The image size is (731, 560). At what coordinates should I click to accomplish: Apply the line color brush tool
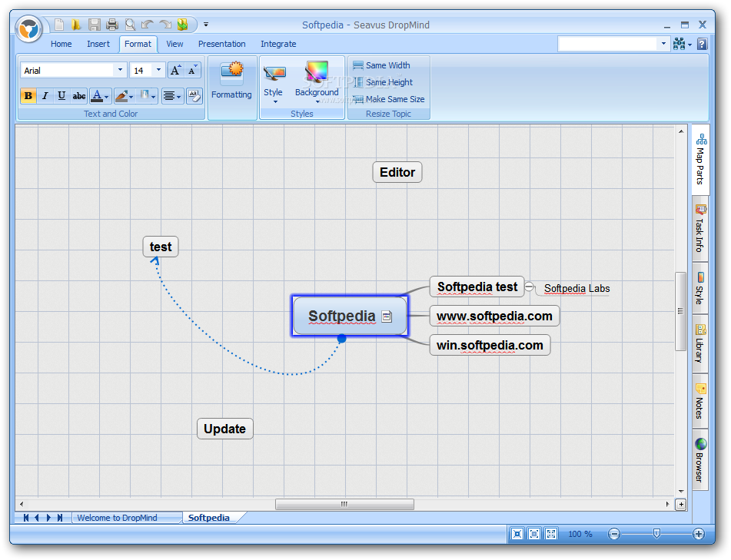121,96
